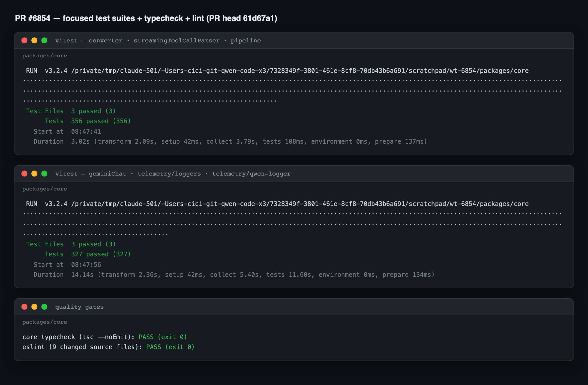Screen dimensions: 588x385
Task: Click green zoom dot on geminiChat vitest window
Action: click(44, 174)
